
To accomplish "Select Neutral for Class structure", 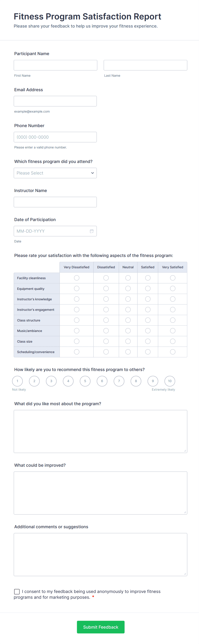I will tap(128, 320).
